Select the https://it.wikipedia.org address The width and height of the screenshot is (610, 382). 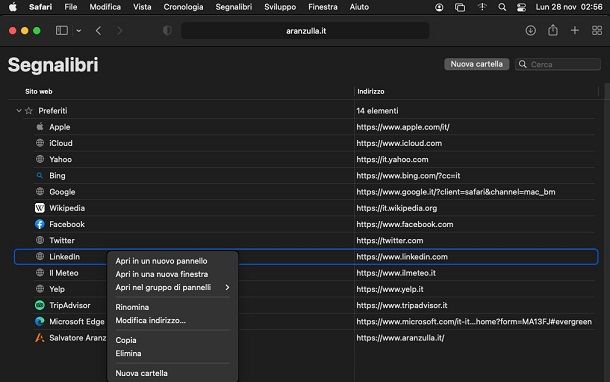pos(397,208)
